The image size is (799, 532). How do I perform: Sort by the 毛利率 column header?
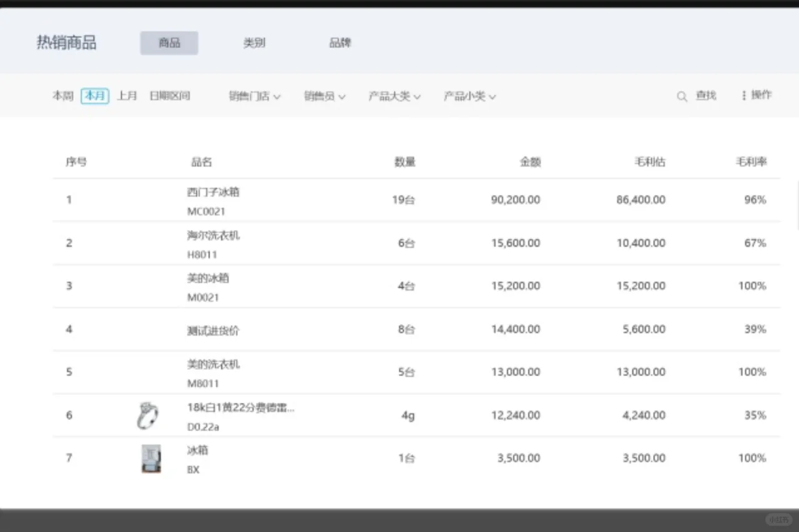pyautogui.click(x=751, y=162)
